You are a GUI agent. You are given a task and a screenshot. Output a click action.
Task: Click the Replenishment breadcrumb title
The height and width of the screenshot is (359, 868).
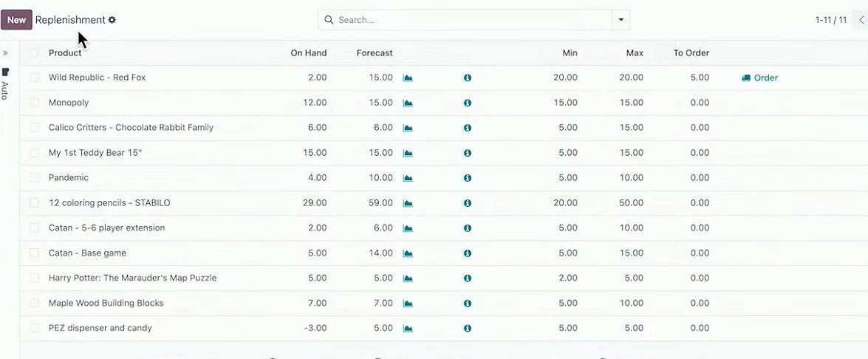[70, 20]
